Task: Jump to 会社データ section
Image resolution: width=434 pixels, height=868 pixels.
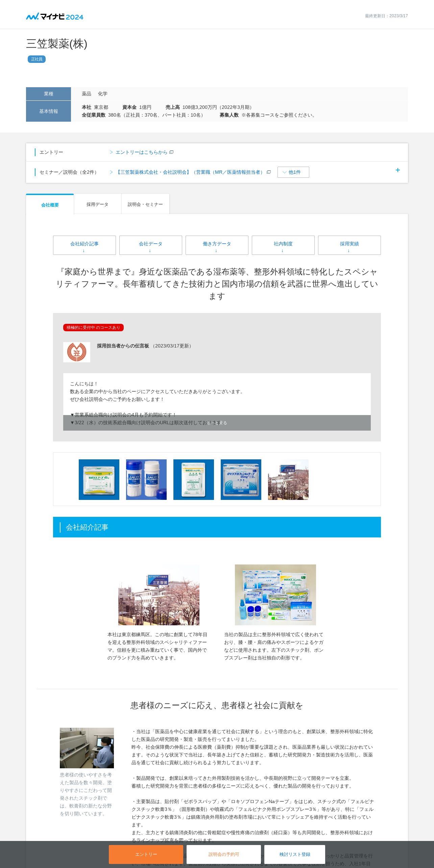Action: pyautogui.click(x=151, y=245)
